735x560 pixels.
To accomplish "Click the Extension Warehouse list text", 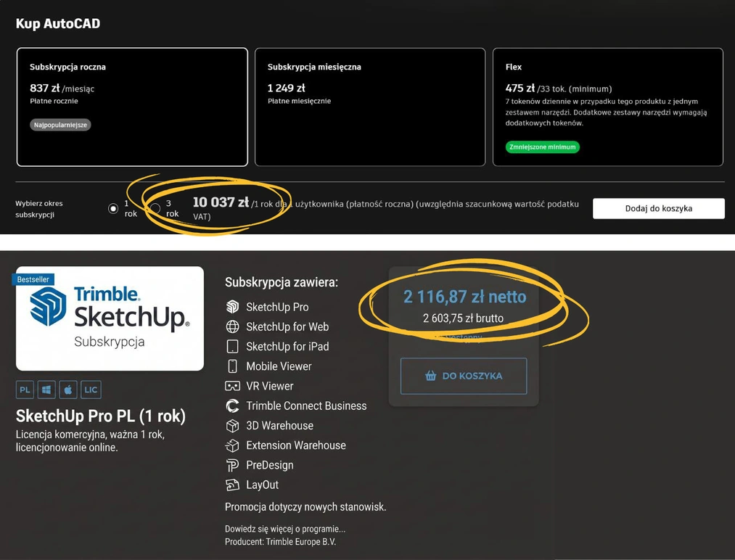I will (x=296, y=445).
